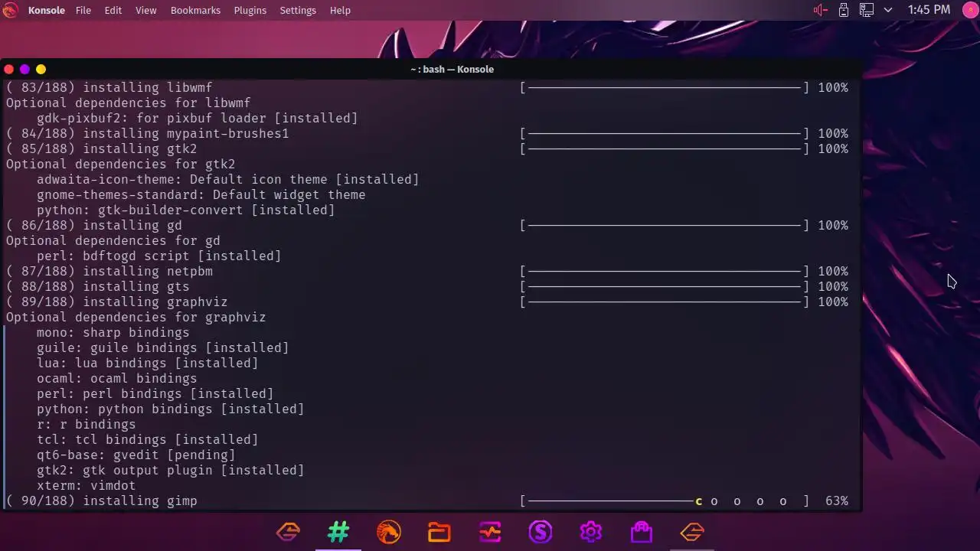Click '( 85/188) installing gtk2' line
Viewport: 980px width, 551px height.
point(102,148)
